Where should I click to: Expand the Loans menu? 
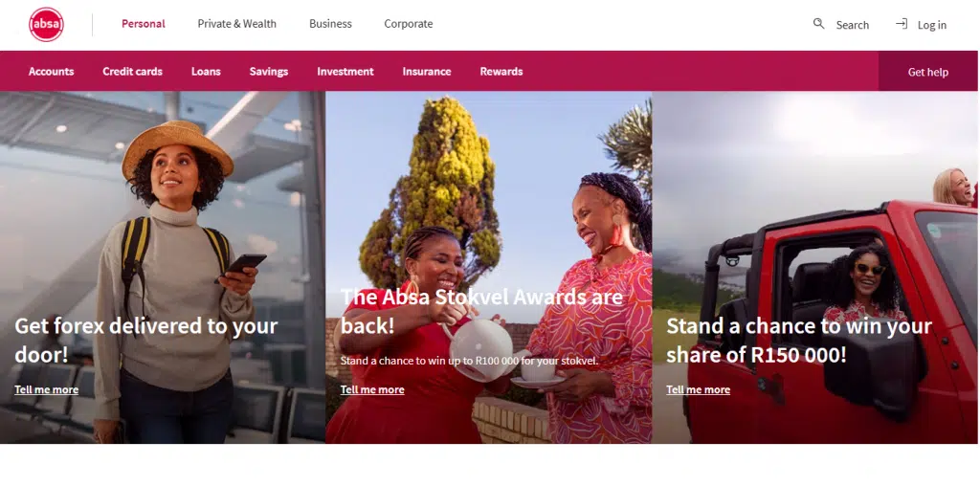pos(206,71)
